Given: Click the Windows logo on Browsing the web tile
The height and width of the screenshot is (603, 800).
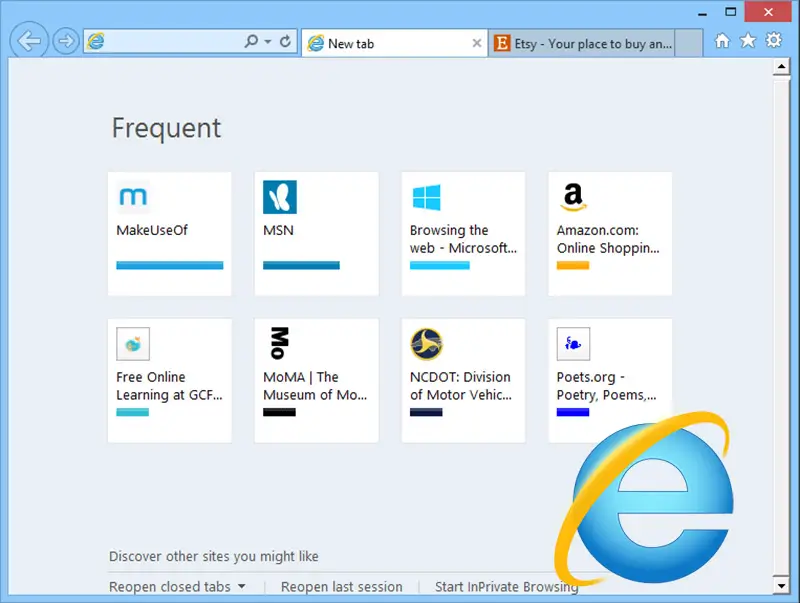Looking at the screenshot, I should tap(427, 197).
